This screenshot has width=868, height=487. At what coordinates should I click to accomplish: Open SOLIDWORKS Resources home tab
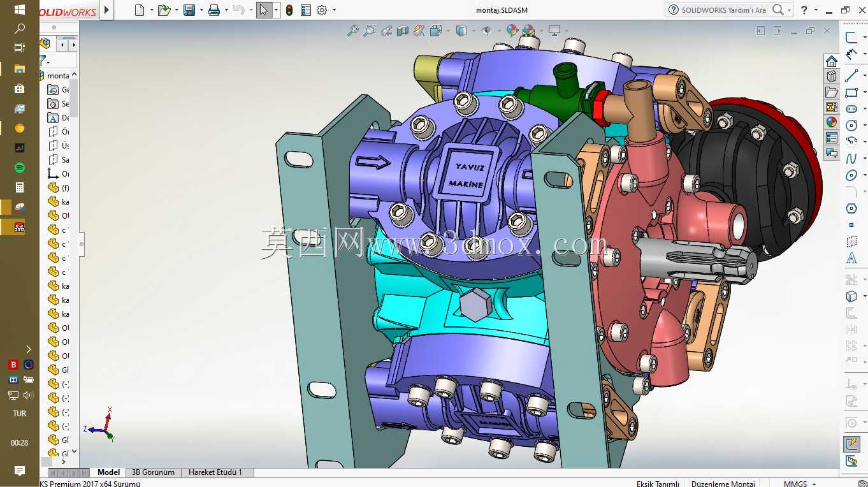coord(831,61)
